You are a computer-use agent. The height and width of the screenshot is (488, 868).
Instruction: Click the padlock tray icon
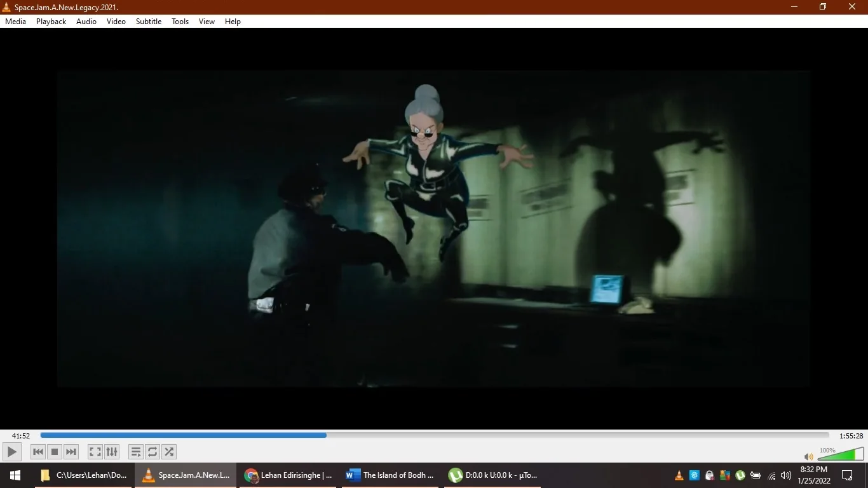click(710, 475)
